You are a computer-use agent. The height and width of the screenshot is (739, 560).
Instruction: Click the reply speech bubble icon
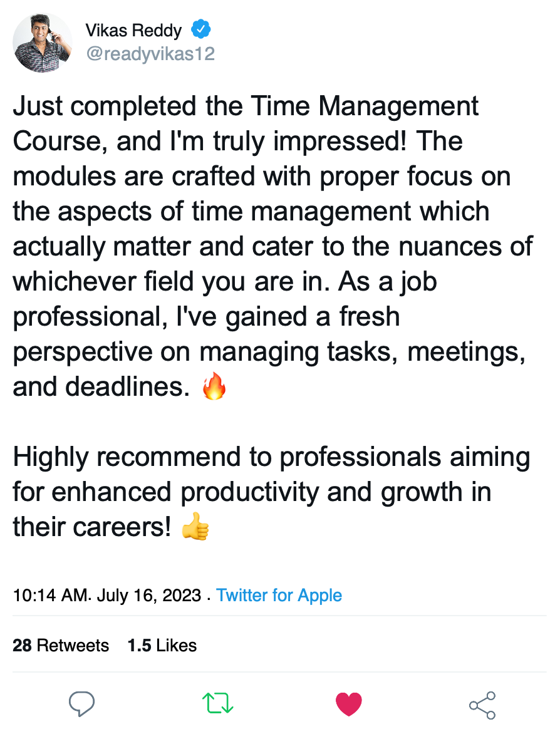(81, 705)
